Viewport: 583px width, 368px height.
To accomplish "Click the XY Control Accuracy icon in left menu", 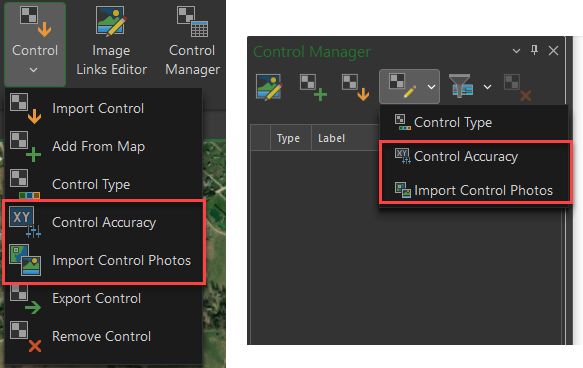I will pyautogui.click(x=25, y=222).
